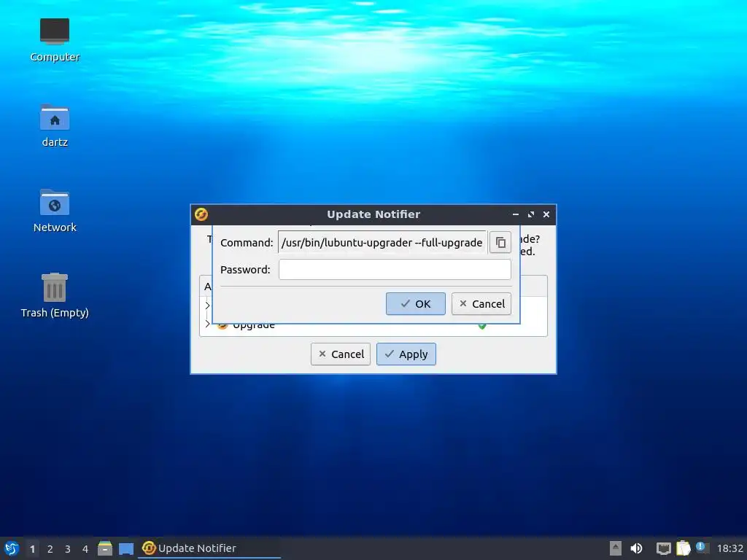
Task: Click the Password: label
Action: tap(245, 270)
